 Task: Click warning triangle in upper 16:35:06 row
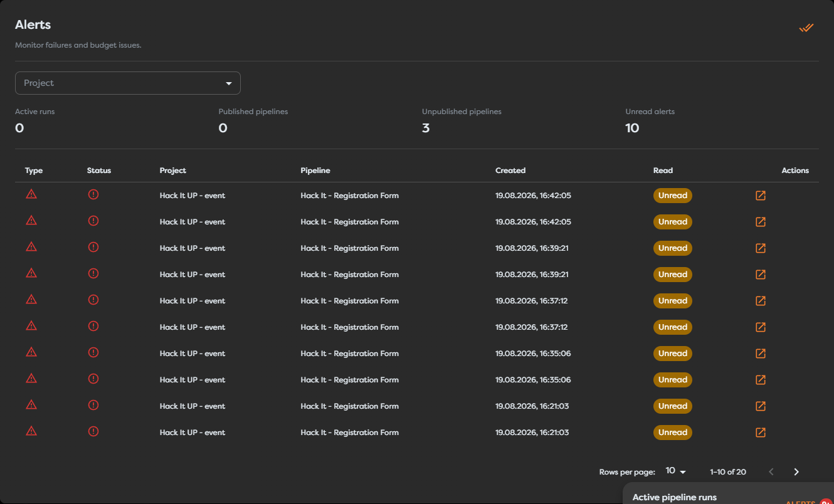tap(31, 352)
